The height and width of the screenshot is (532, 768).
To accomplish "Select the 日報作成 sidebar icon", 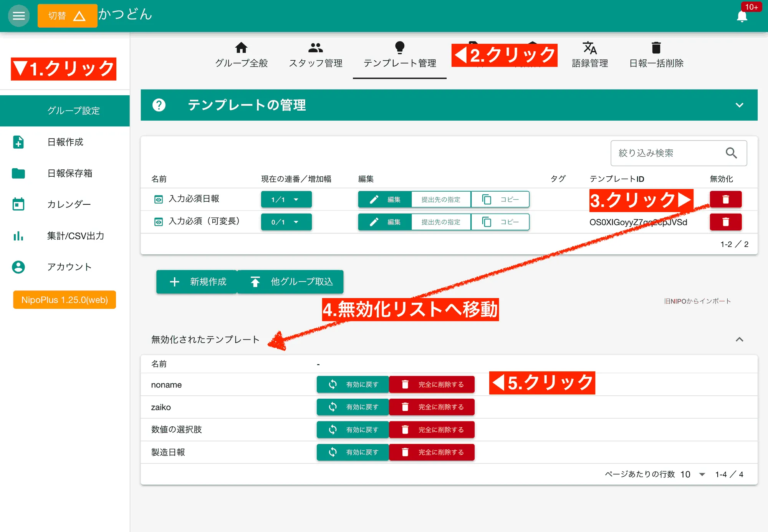I will (18, 143).
